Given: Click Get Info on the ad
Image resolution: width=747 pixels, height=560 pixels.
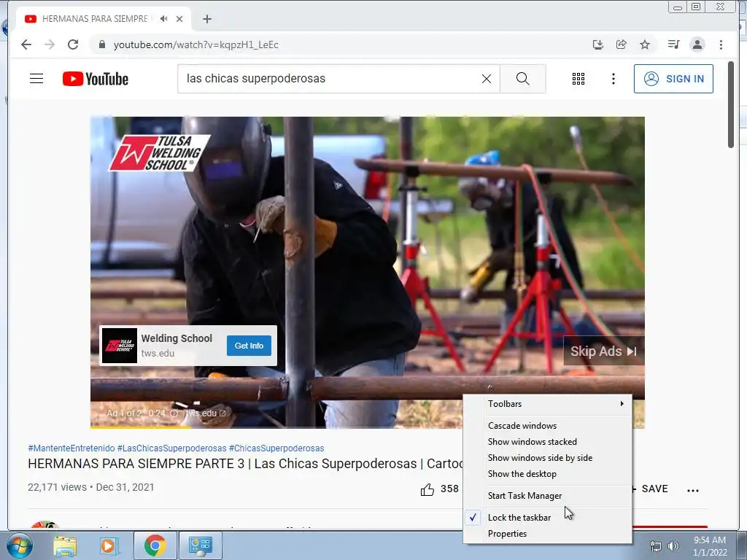Looking at the screenshot, I should tap(249, 346).
